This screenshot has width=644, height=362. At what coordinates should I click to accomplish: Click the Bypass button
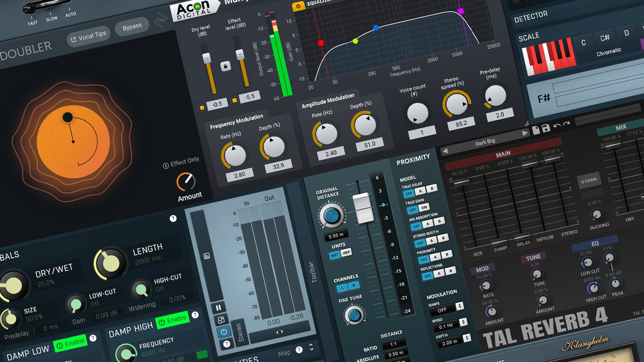pyautogui.click(x=132, y=27)
